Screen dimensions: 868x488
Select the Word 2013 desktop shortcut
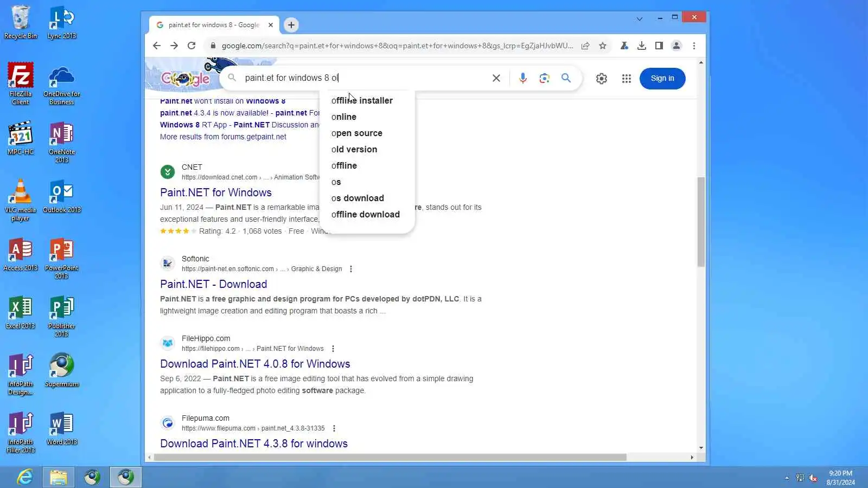point(62,429)
